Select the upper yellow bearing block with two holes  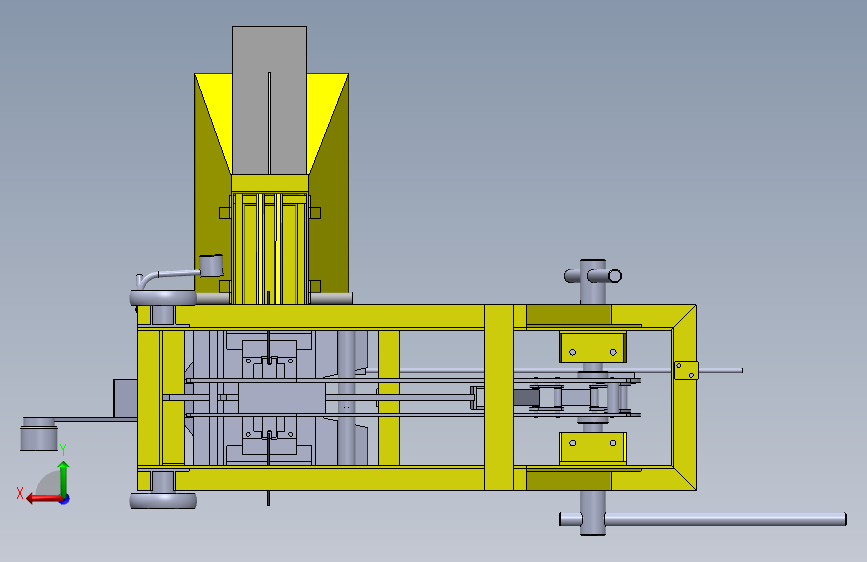(593, 347)
